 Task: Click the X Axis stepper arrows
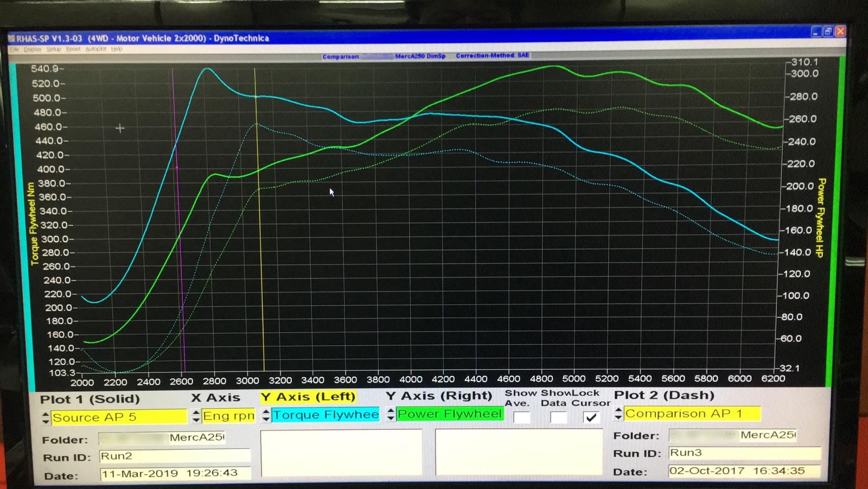click(196, 416)
